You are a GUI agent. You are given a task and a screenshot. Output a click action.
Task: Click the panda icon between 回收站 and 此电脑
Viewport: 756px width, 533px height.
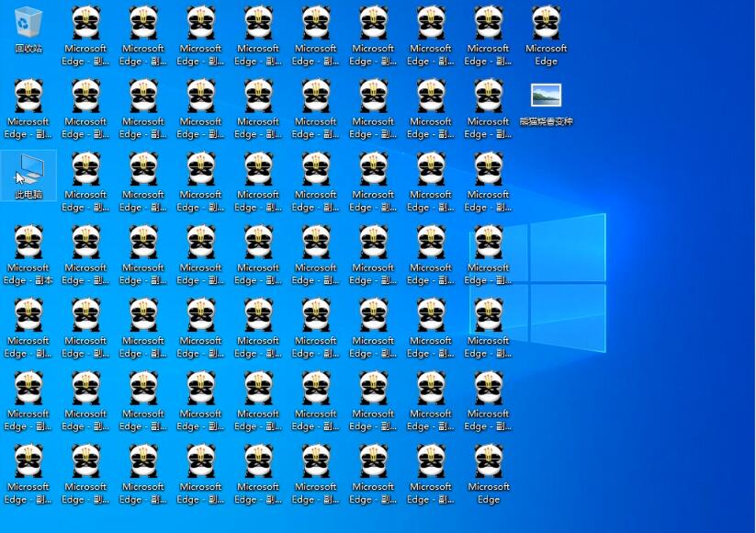tap(28, 109)
